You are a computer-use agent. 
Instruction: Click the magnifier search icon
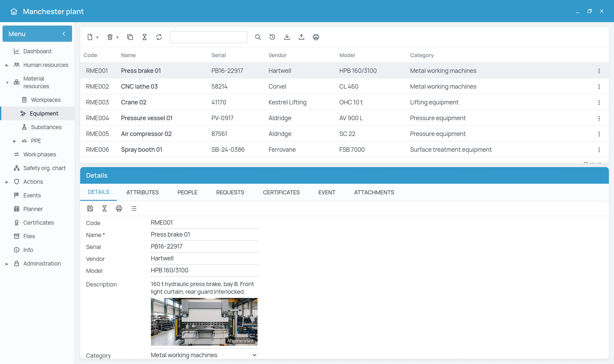pyautogui.click(x=258, y=37)
